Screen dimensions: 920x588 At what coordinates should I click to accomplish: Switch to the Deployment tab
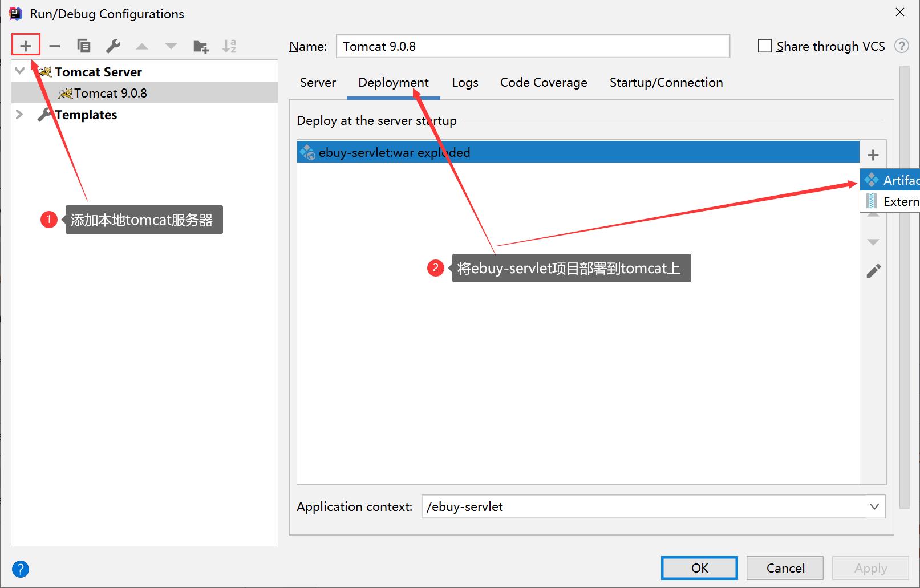click(x=394, y=82)
